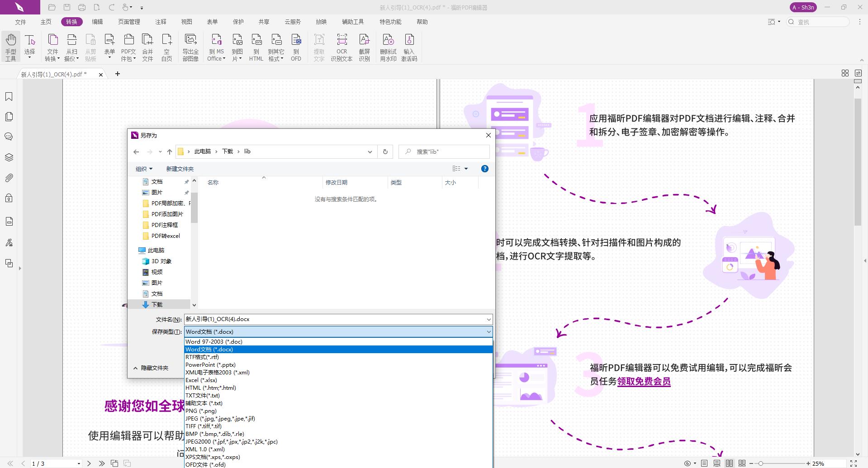Open the attachments panel in the sidebar
The image size is (868, 468).
coord(9,178)
